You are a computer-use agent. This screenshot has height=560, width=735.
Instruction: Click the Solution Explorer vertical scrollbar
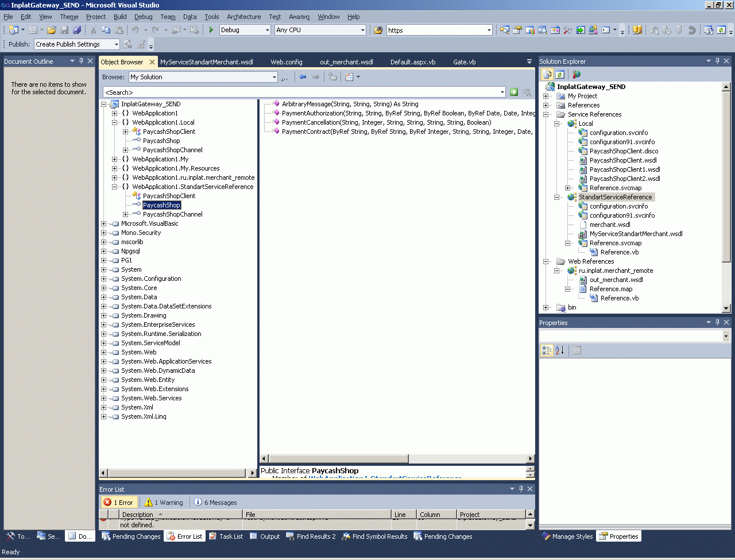pos(726,197)
